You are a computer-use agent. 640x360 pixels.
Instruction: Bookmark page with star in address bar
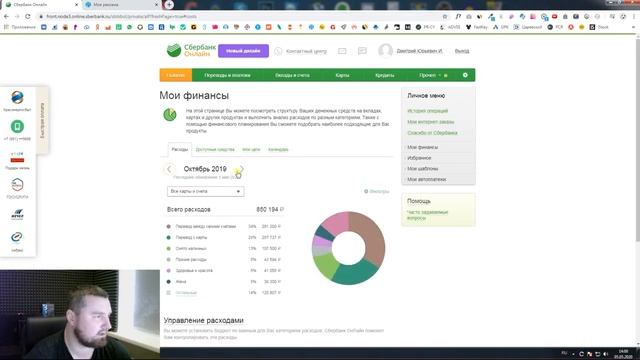click(445, 16)
